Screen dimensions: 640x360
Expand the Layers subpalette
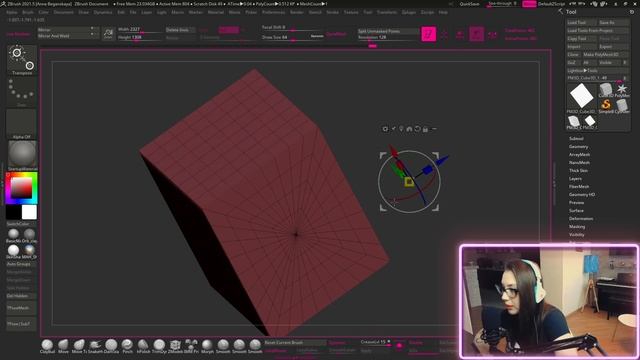point(576,179)
